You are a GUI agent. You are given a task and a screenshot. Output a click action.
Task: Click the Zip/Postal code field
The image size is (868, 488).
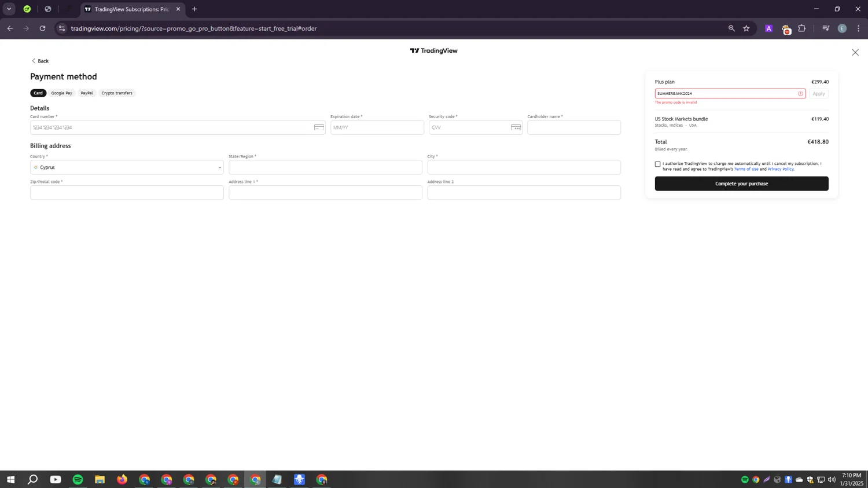click(x=127, y=193)
